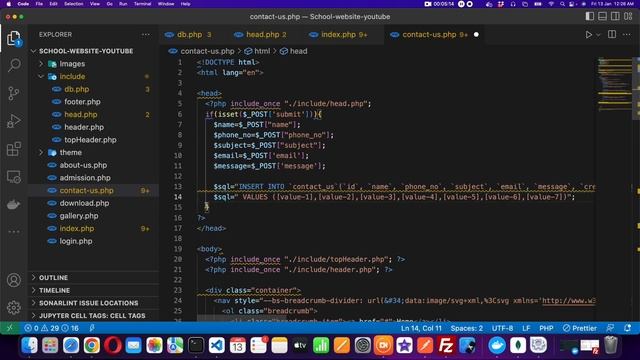Open the Terminal menu in the menu bar

click(142, 4)
